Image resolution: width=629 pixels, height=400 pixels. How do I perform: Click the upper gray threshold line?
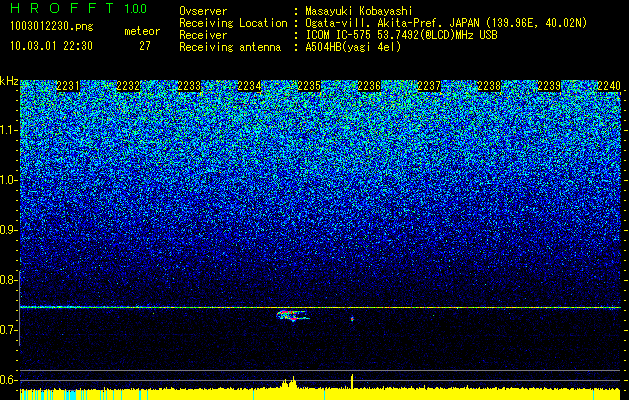point(321,370)
